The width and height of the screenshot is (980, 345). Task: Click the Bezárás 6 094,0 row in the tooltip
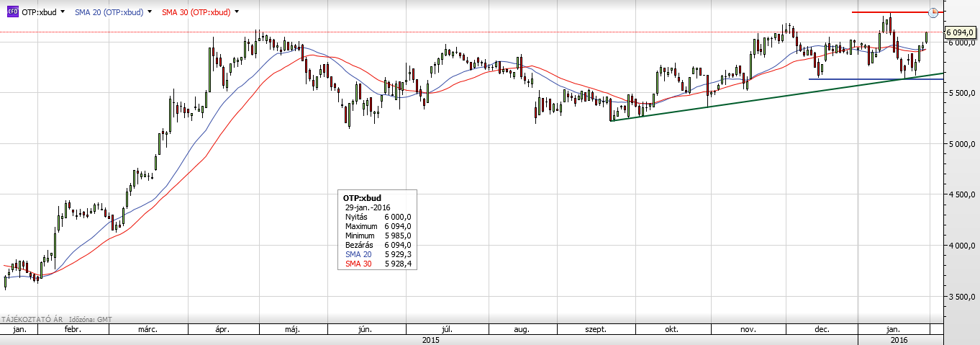tap(378, 246)
